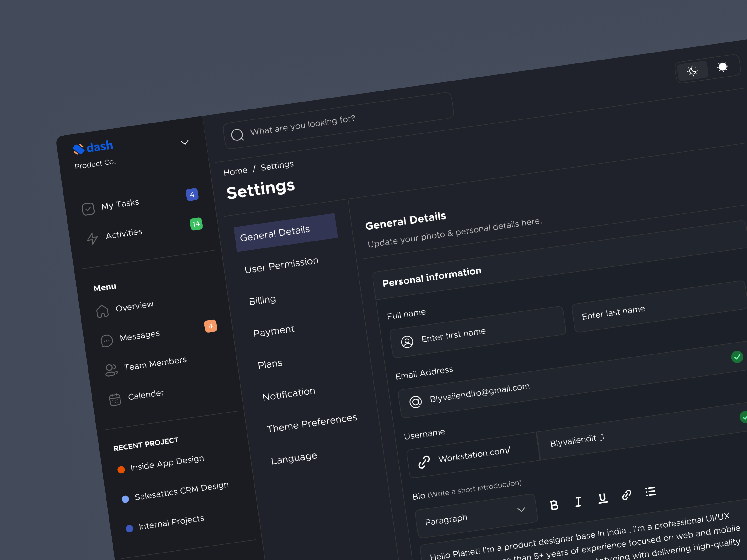
Task: Select the General Details settings tab
Action: pyautogui.click(x=286, y=232)
